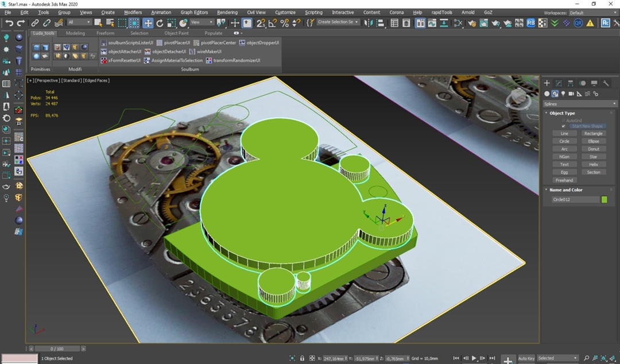Open the All selection filter dropdown
The width and height of the screenshot is (620, 364).
point(79,22)
